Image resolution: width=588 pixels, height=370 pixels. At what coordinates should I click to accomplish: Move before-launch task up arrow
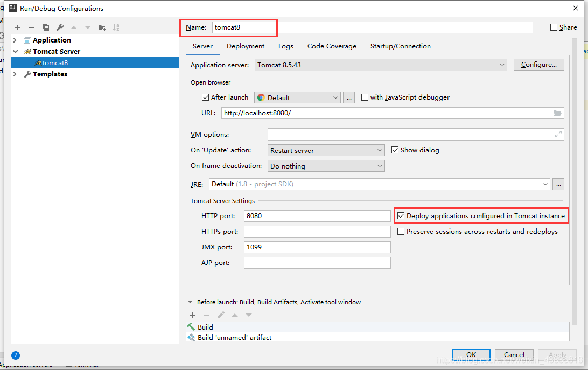point(235,315)
